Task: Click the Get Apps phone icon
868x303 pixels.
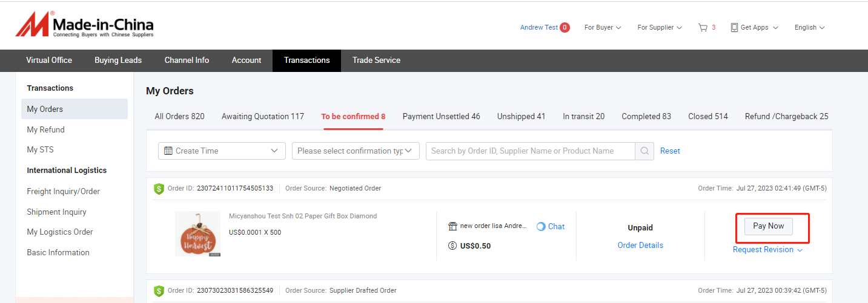Action: pyautogui.click(x=734, y=27)
